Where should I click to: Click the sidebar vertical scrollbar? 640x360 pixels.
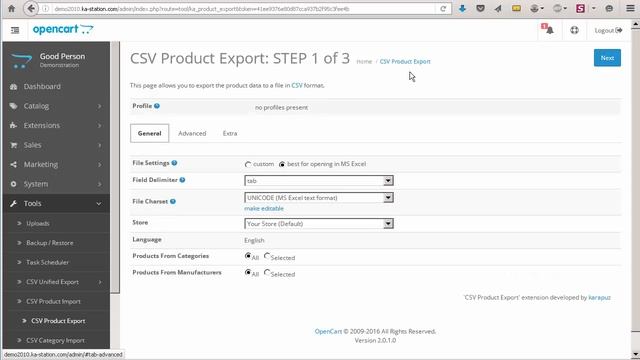click(x=115, y=167)
